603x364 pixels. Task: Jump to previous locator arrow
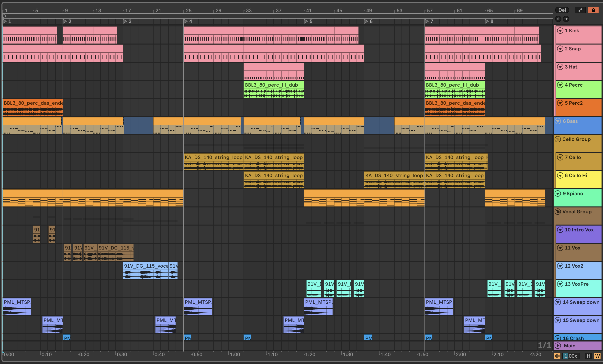pos(558,19)
